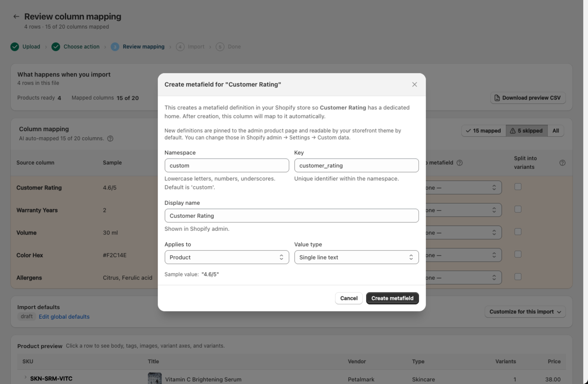588x384 pixels.
Task: Click sample value #F2C14E
Action: point(115,255)
